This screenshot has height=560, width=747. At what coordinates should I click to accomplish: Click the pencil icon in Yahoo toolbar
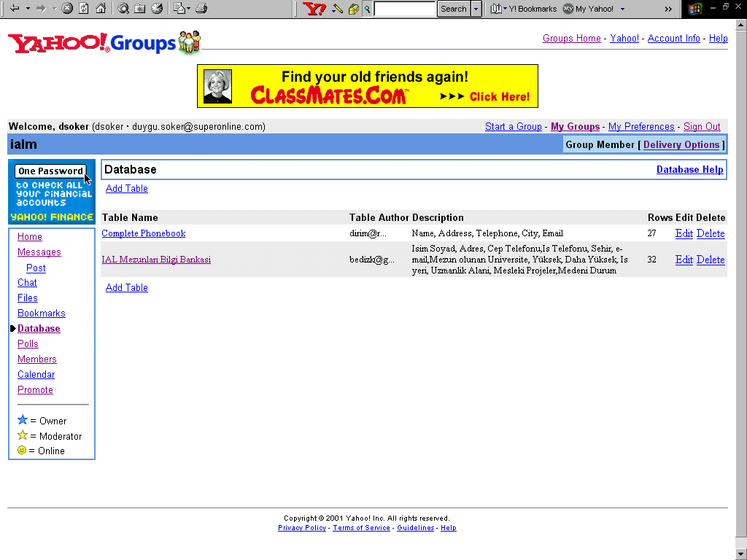338,9
